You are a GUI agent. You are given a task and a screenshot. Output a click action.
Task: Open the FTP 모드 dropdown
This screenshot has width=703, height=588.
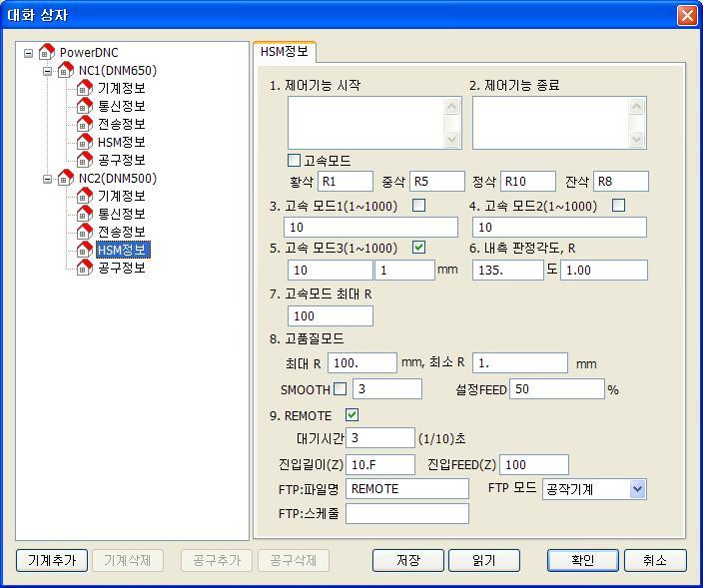[637, 489]
